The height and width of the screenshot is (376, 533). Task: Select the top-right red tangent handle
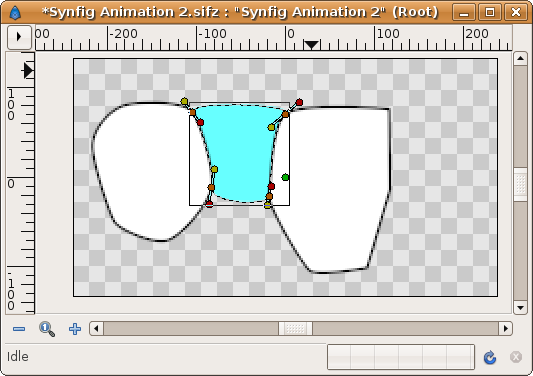[x=299, y=102]
